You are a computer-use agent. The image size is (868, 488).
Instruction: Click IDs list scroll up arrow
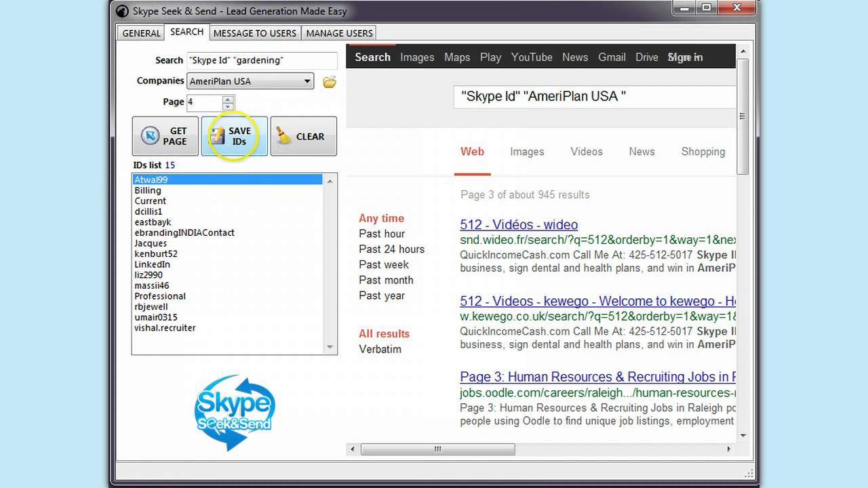click(x=330, y=181)
